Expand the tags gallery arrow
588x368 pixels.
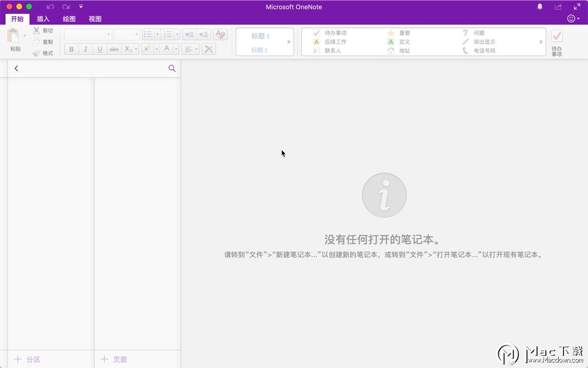(541, 42)
